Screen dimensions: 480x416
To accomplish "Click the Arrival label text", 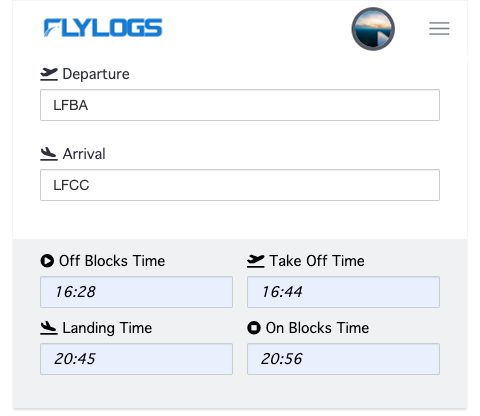I will click(84, 154).
